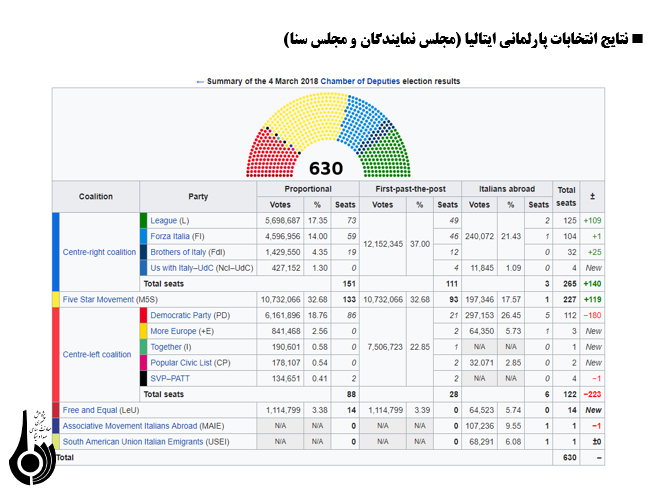Click the Total seats column header
Image resolution: width=649 pixels, height=490 pixels.
coord(566,197)
